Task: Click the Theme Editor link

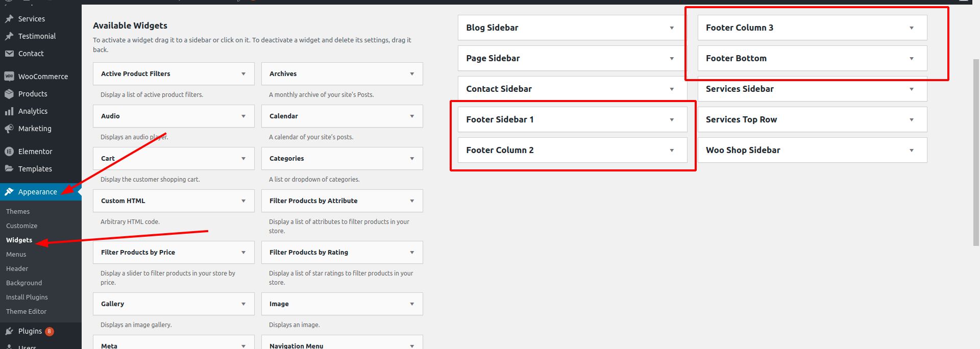Action: pyautogui.click(x=26, y=311)
